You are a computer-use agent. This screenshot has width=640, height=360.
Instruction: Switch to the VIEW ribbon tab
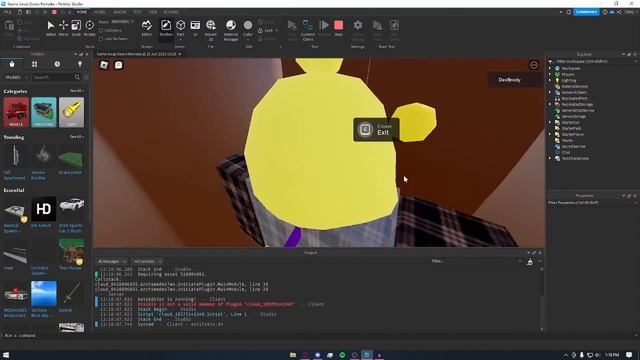pyautogui.click(x=153, y=12)
